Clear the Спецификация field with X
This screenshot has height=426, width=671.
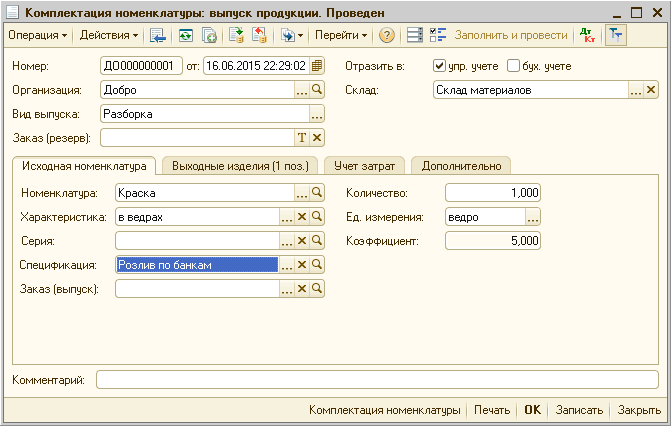point(302,265)
